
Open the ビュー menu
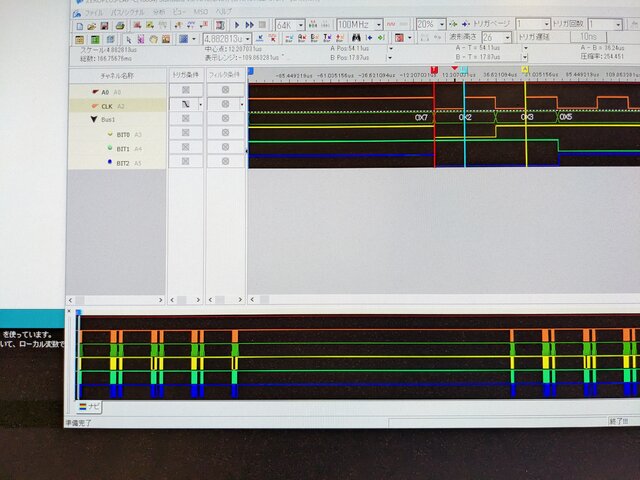179,12
